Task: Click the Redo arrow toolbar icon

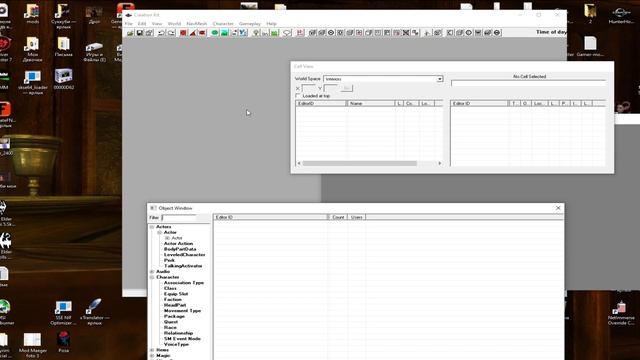Action: click(171, 33)
